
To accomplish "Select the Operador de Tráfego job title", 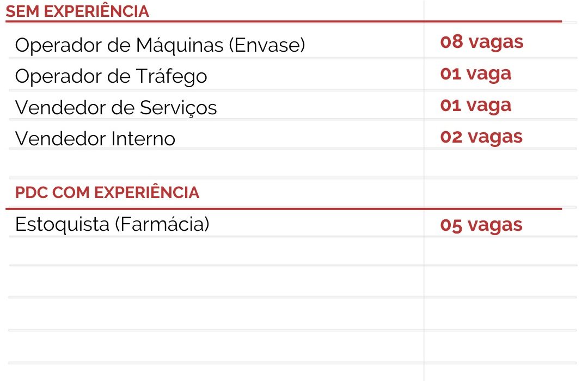I will (111, 76).
